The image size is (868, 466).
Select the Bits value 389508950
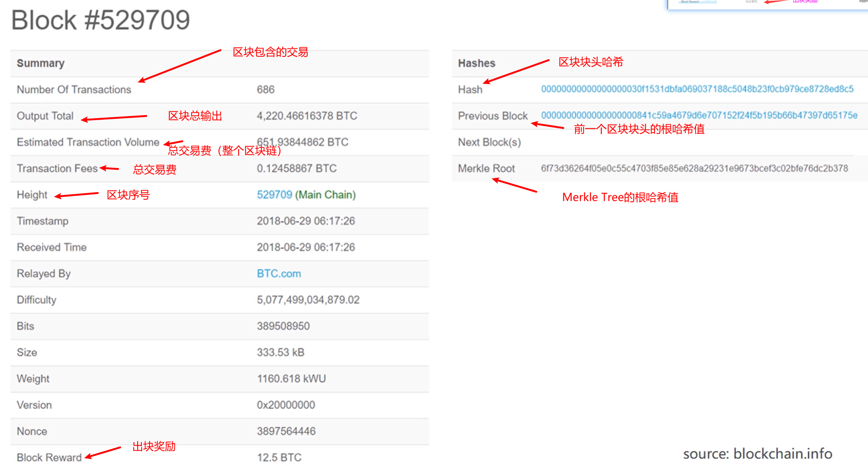[x=284, y=326]
